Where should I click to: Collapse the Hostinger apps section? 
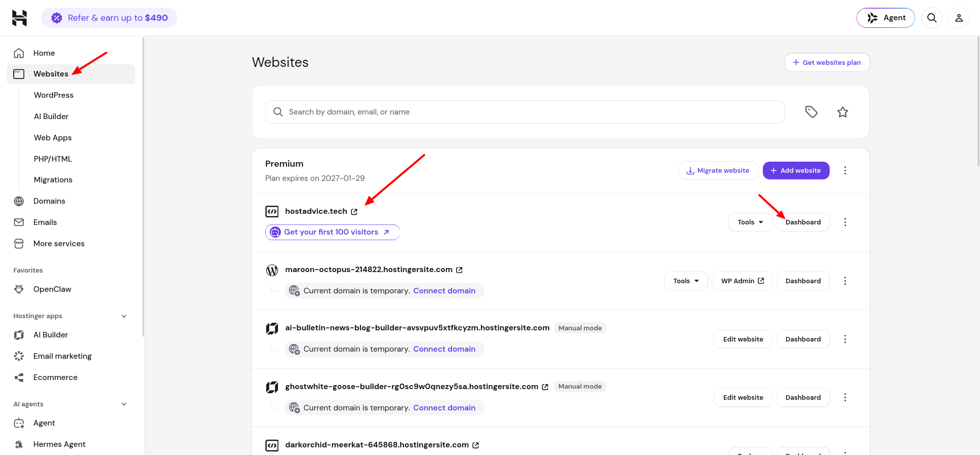point(124,316)
